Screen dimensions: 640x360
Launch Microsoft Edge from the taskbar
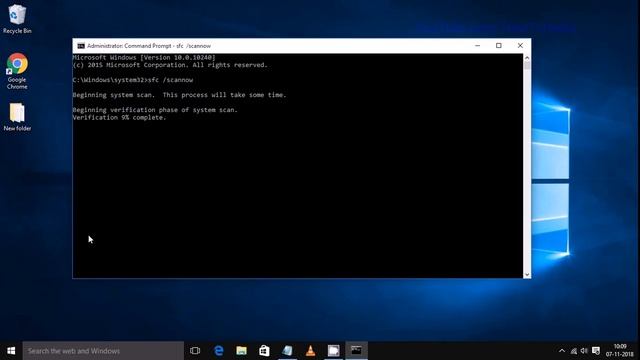pyautogui.click(x=219, y=351)
